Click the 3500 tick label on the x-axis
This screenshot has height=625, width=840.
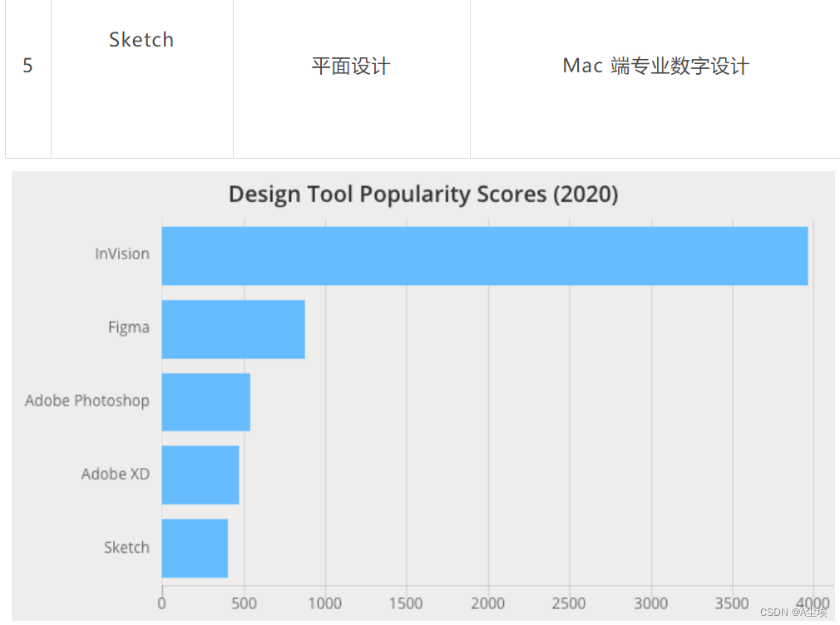pos(732,603)
